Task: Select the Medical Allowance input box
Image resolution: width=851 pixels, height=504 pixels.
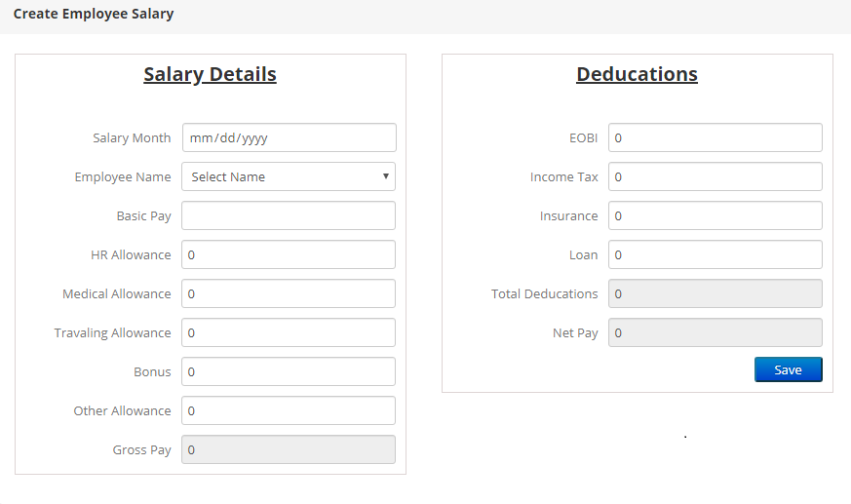Action: tap(289, 293)
